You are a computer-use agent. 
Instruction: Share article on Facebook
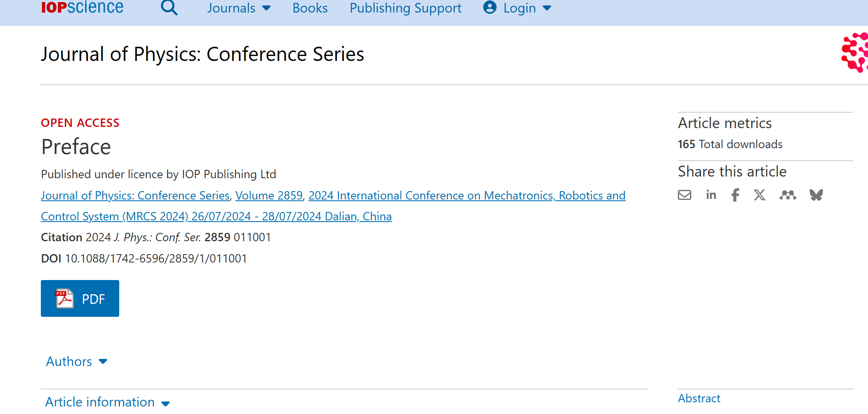pyautogui.click(x=735, y=195)
